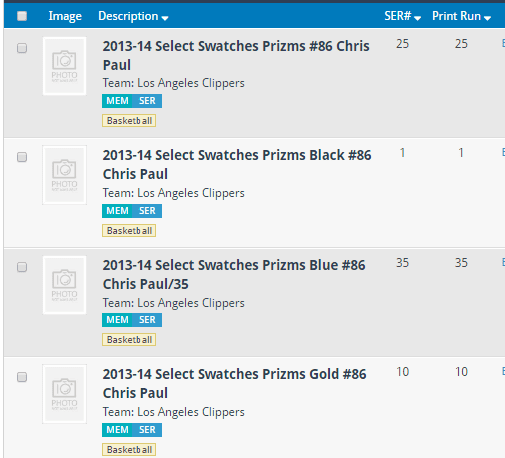Sort by SER# column arrow
505x458 pixels.
pos(417,18)
